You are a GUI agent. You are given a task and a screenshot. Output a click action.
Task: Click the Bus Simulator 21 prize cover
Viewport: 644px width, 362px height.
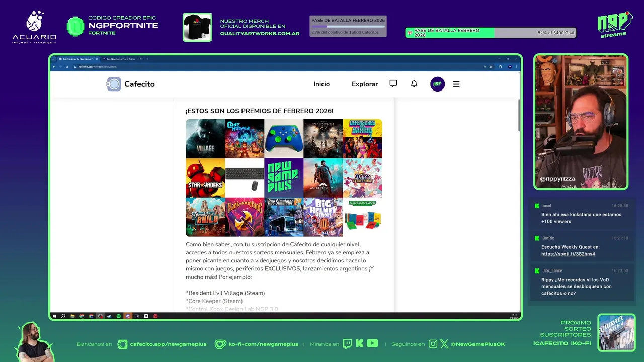click(284, 217)
